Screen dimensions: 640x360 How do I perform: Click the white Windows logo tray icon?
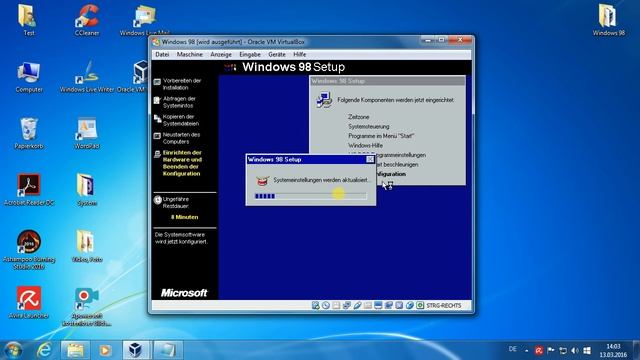tap(587, 351)
